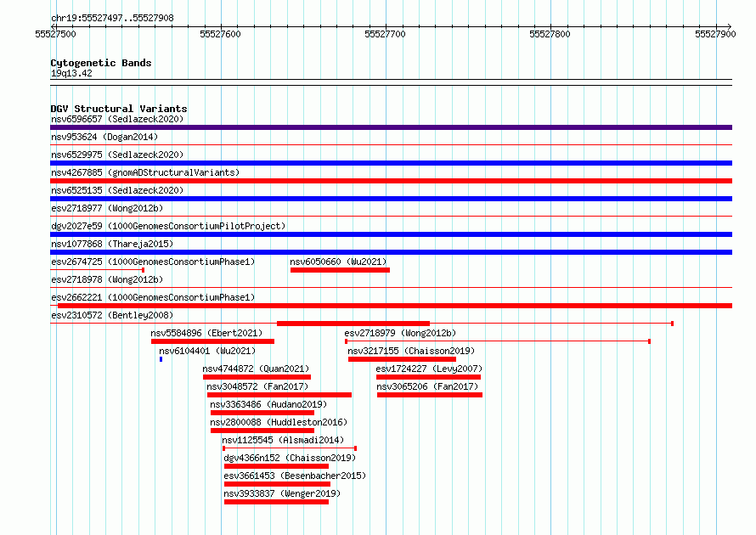Click esv2674725 (1000GenomesConsortiumPhase1) label

point(153,262)
